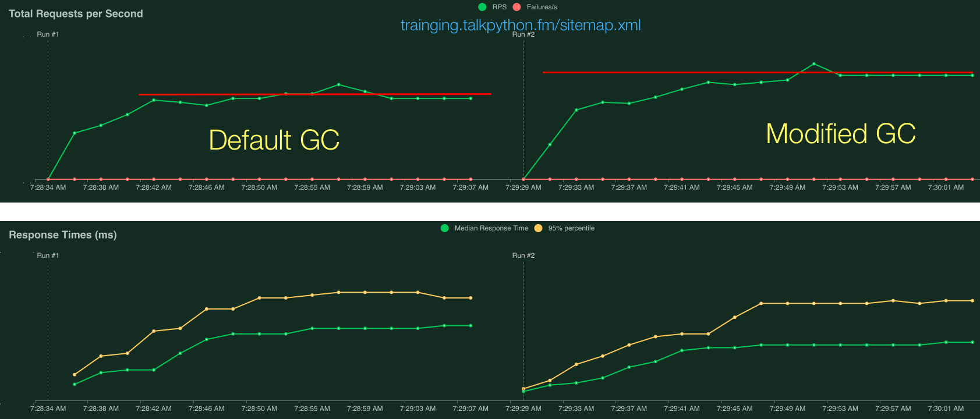
Task: Select the Default GC annotation text
Action: 274,140
